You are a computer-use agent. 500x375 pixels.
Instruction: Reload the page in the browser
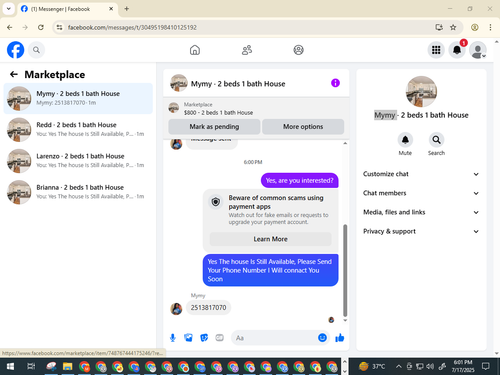coord(41,27)
